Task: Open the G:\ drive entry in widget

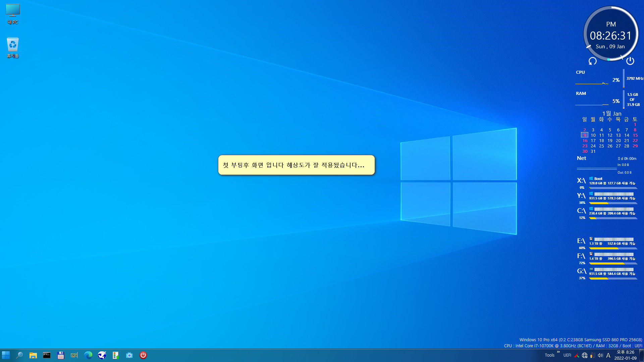Action: (607, 274)
